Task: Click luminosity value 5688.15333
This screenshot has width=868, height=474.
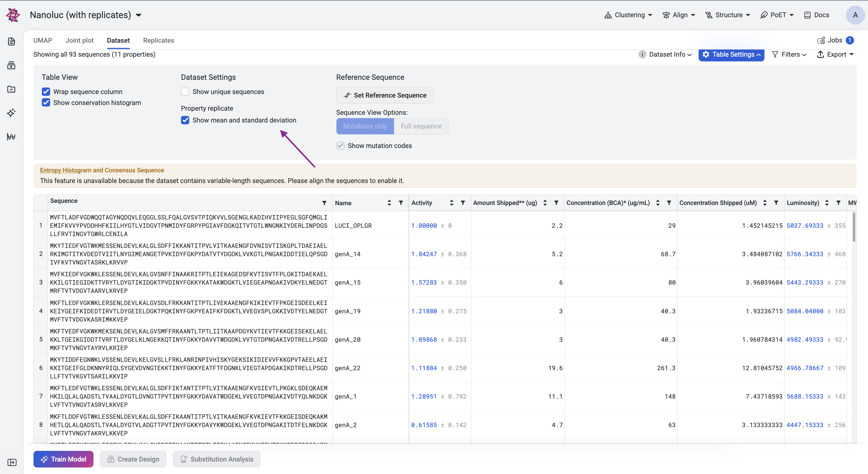Action: pyautogui.click(x=805, y=397)
